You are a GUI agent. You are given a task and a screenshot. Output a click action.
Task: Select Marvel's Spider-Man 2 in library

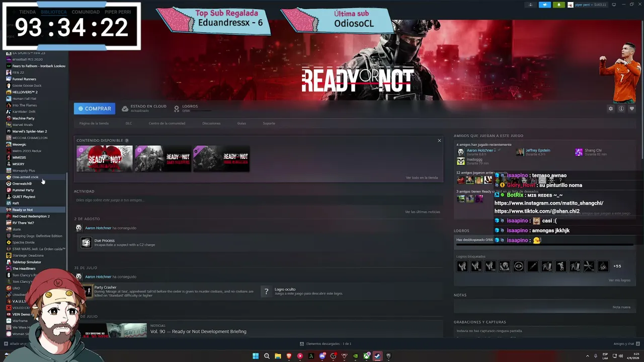click(33, 131)
